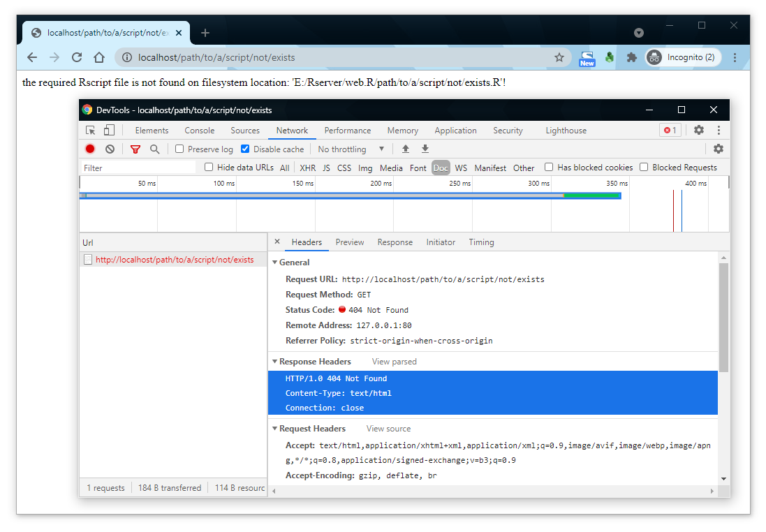
Task: Bookmark this page with the star
Action: [x=559, y=57]
